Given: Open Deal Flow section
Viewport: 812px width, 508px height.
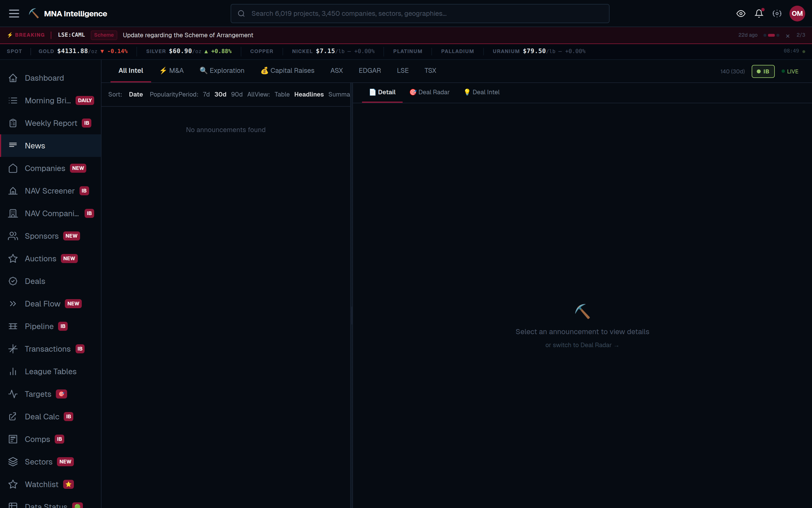Looking at the screenshot, I should coord(51,304).
